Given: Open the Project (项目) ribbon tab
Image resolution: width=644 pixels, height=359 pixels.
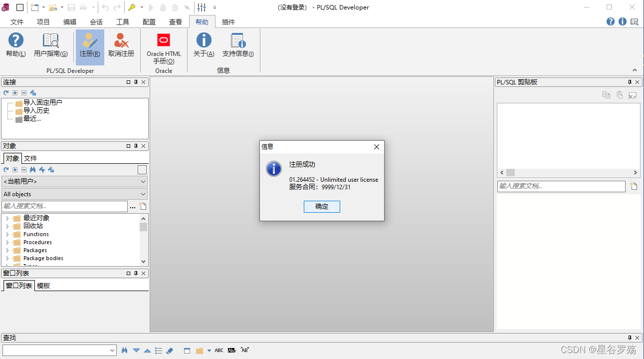Looking at the screenshot, I should pos(43,22).
